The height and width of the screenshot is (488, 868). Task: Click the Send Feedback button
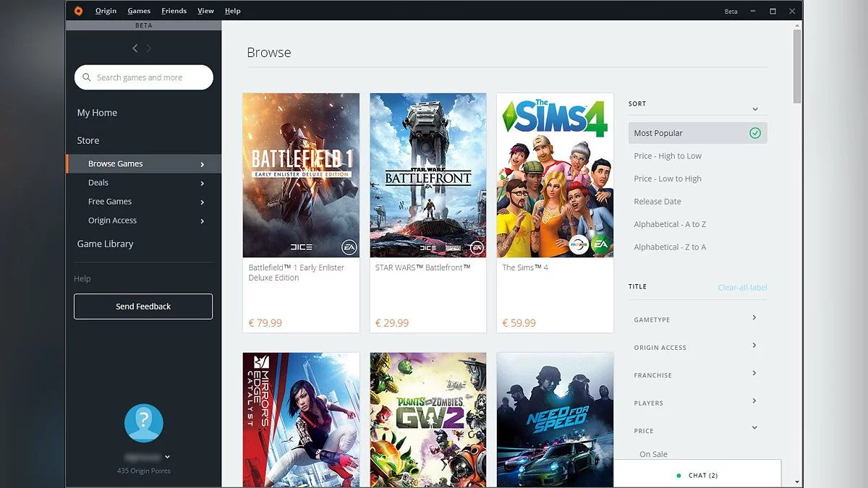(143, 307)
